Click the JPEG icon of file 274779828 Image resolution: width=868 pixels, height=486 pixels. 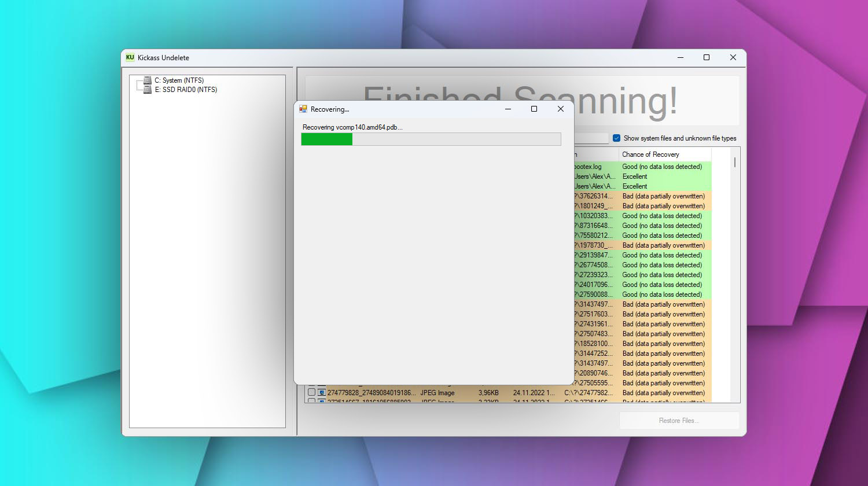pos(322,393)
